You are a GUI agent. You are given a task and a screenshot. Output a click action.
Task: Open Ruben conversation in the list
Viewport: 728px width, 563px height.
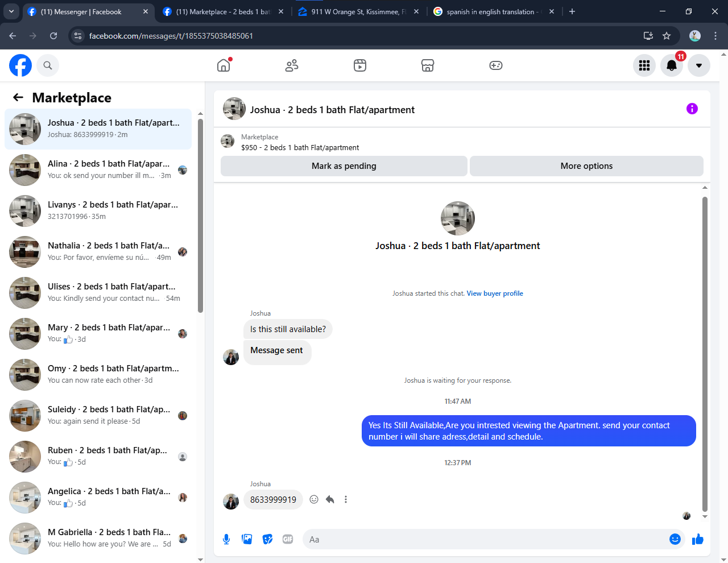[x=98, y=457]
